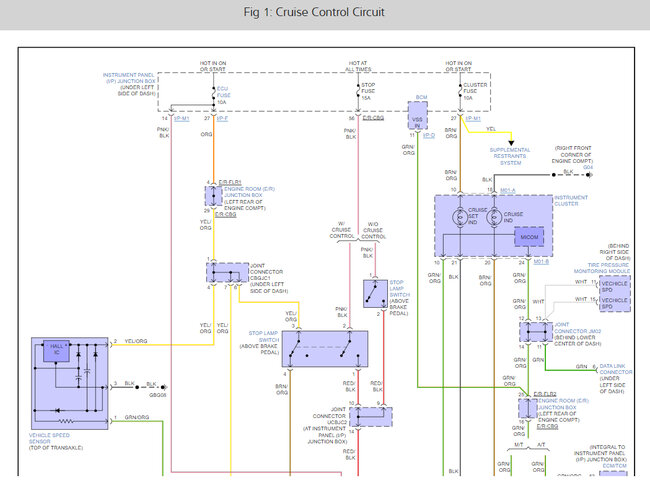Open E/R-CBG link below pin 29
The height and width of the screenshot is (496, 650).
tap(226, 214)
